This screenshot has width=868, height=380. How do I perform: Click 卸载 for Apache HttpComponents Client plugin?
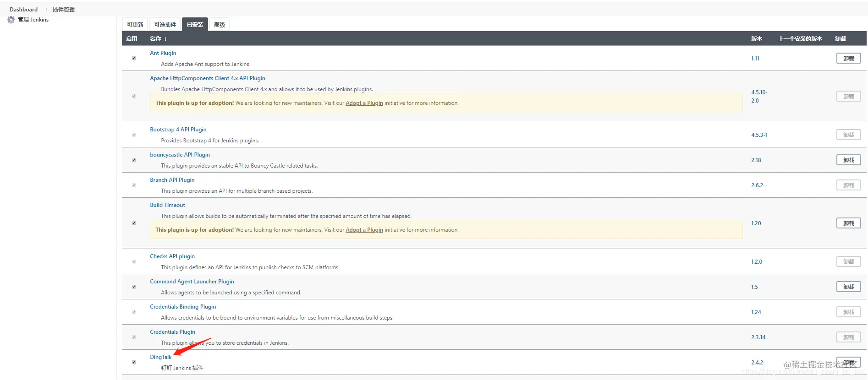coord(849,96)
